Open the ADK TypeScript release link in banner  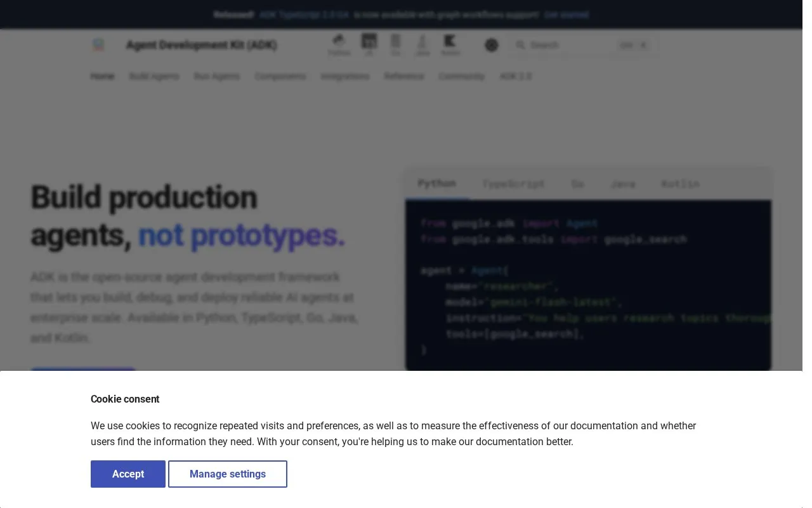coord(304,15)
